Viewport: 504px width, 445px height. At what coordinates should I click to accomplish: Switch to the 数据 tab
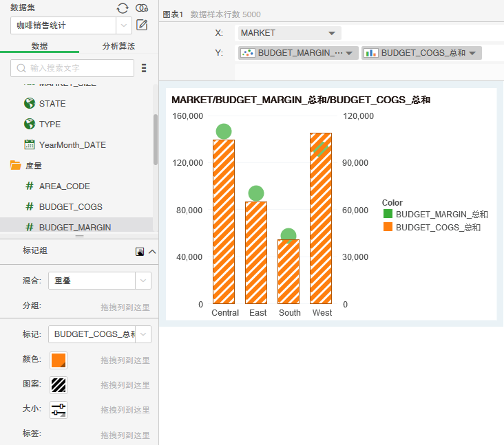39,46
